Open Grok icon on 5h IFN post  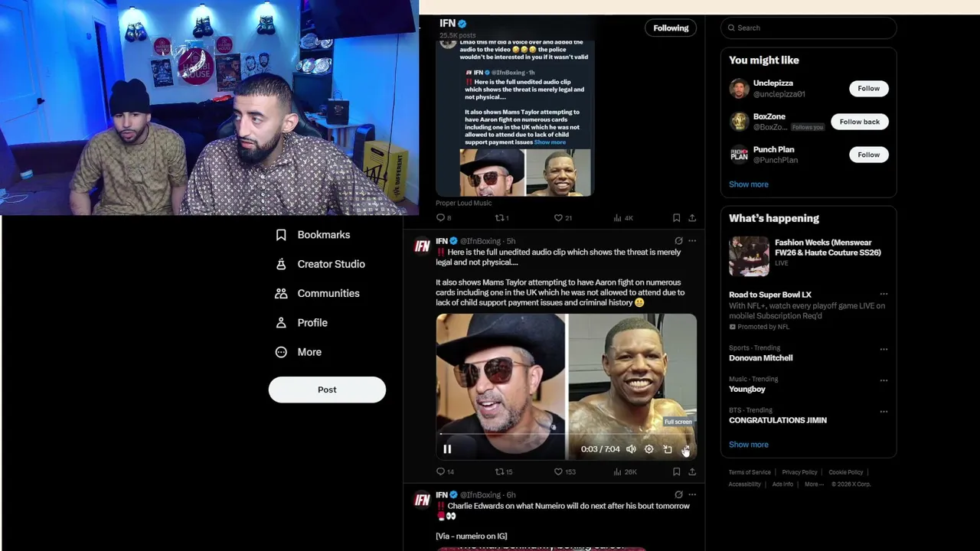click(678, 241)
